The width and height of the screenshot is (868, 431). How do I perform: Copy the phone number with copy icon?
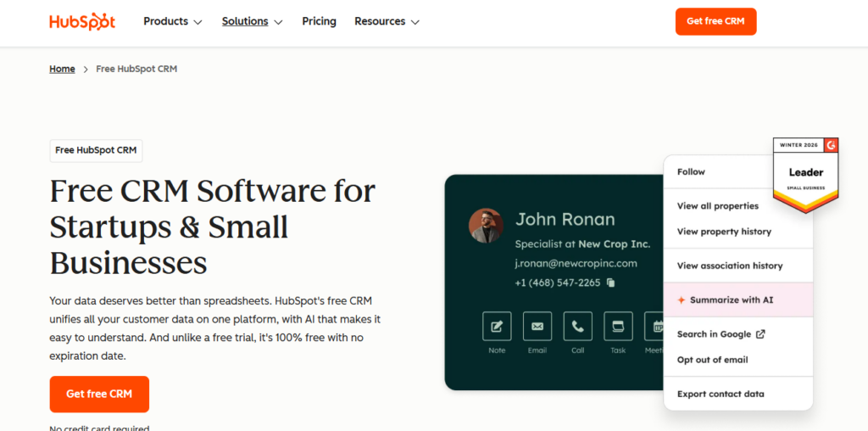tap(610, 283)
